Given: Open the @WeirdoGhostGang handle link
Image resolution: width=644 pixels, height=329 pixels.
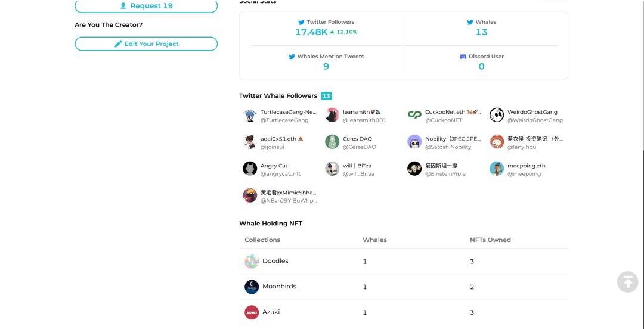Looking at the screenshot, I should point(535,120).
